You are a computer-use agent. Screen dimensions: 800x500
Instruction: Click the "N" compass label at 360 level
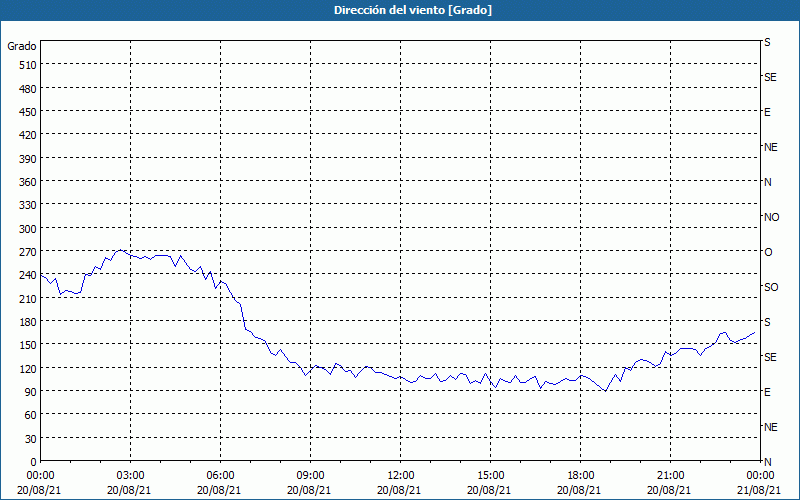coord(767,182)
